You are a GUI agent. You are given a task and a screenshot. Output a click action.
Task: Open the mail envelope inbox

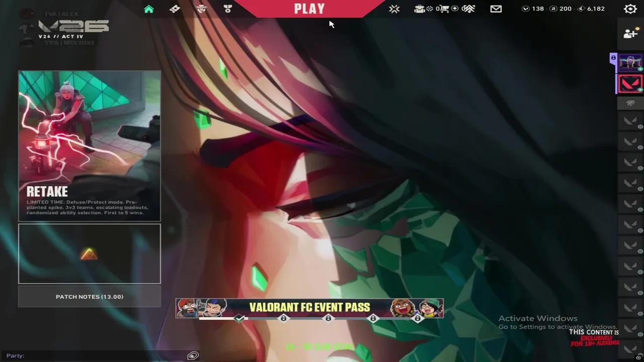[x=496, y=9]
